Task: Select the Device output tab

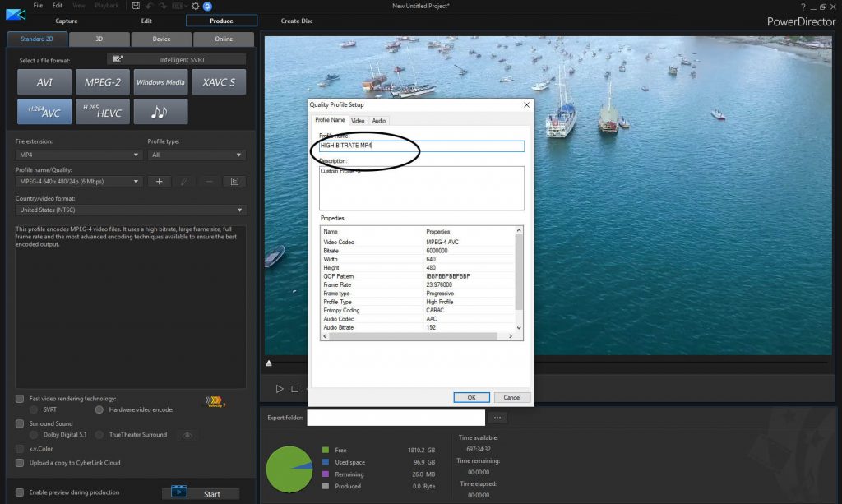Action: 162,39
